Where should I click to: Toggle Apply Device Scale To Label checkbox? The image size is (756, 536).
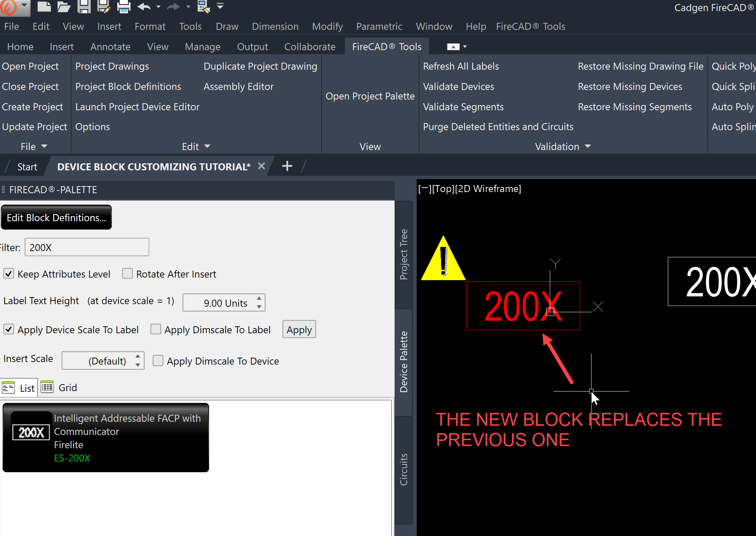pos(8,329)
